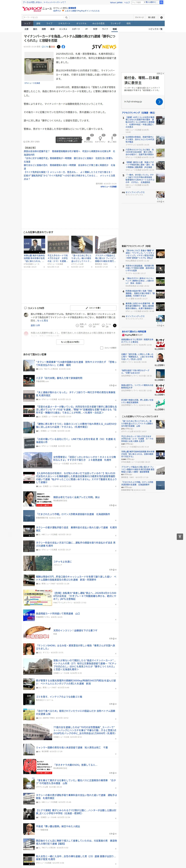Click the keyword search magnifier icon

66,18
